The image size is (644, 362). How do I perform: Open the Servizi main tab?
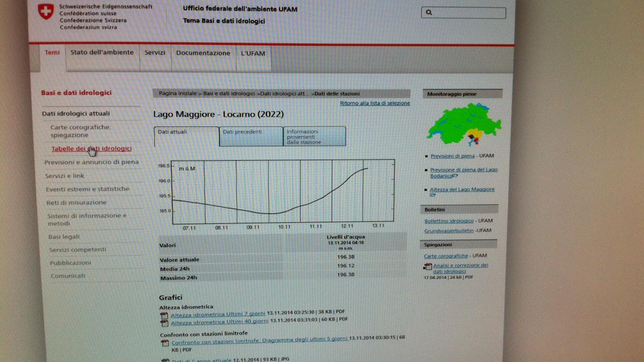(155, 53)
